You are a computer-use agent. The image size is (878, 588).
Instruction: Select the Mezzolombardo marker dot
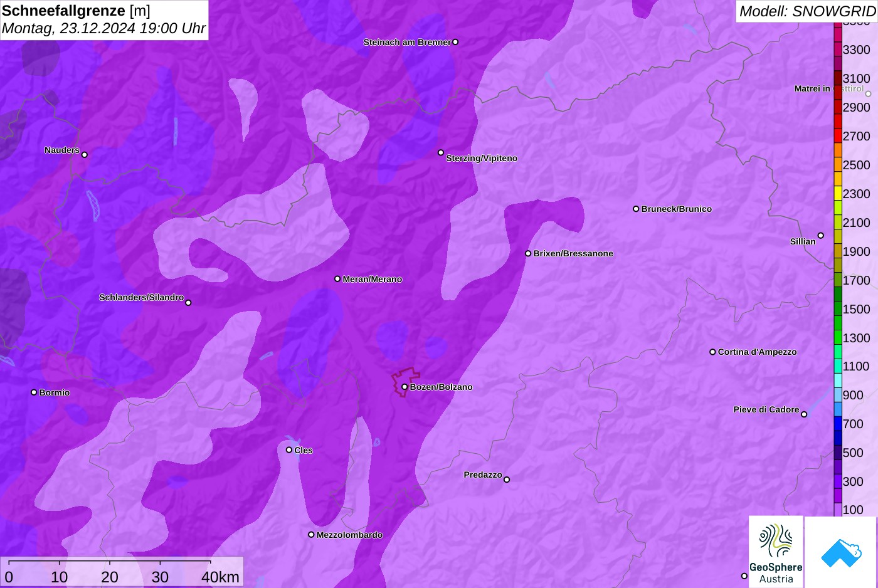pyautogui.click(x=311, y=535)
